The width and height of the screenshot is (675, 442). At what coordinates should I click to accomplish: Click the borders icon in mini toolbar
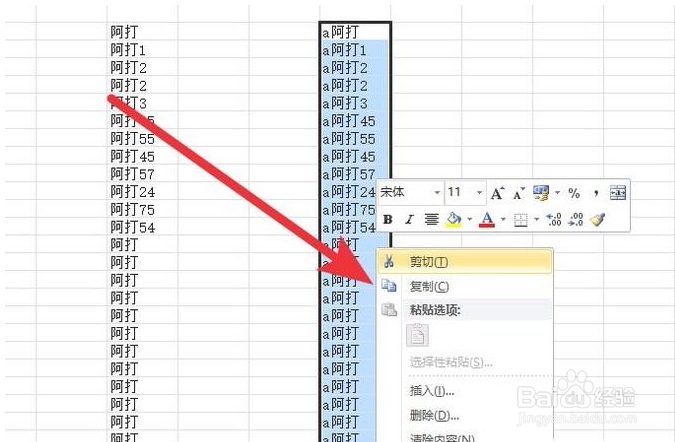[520, 220]
